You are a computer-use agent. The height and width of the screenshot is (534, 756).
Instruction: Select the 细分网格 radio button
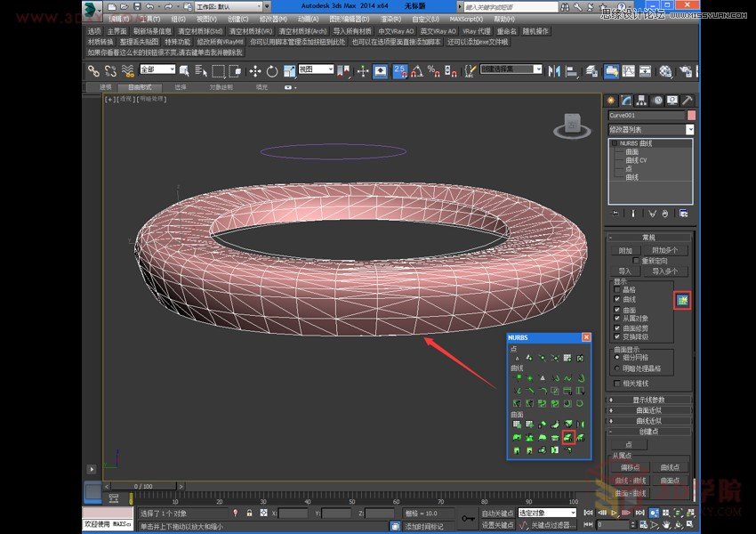pos(616,358)
